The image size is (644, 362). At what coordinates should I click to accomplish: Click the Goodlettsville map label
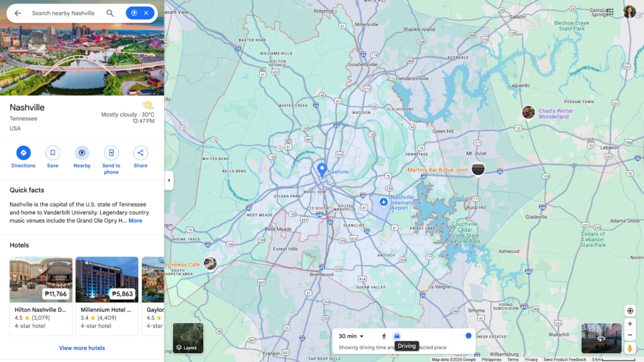point(362,65)
